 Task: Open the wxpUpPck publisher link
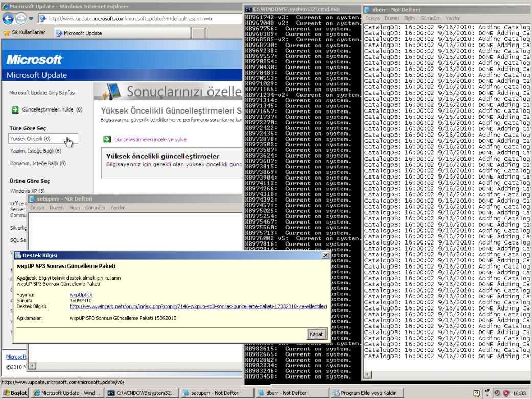click(x=81, y=295)
